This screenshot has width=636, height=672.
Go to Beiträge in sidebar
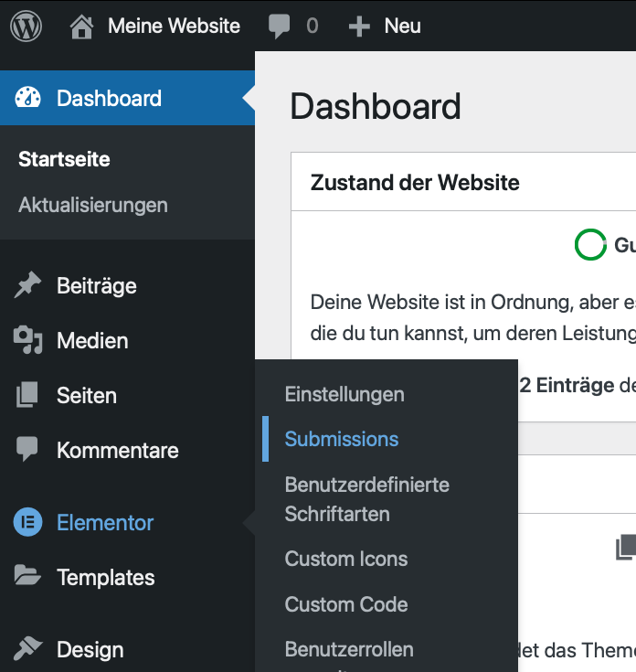(97, 286)
